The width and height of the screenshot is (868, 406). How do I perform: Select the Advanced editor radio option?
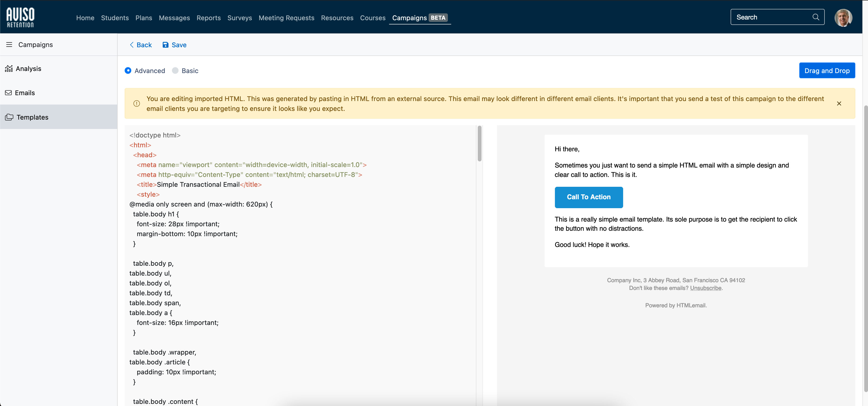[x=128, y=71]
